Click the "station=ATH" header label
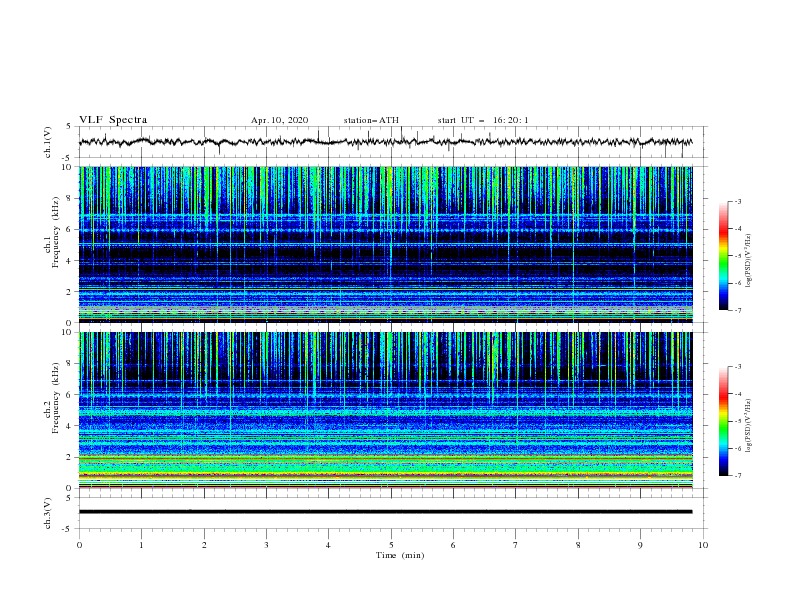 371,120
